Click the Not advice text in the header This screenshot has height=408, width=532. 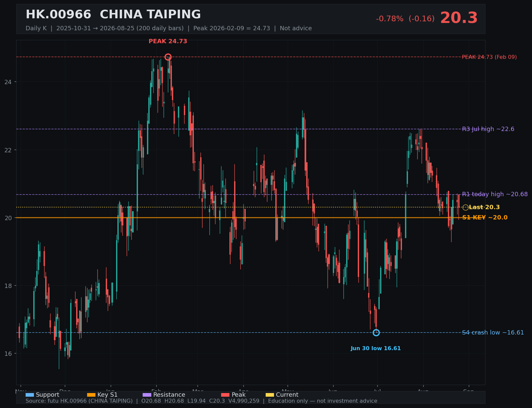[296, 28]
